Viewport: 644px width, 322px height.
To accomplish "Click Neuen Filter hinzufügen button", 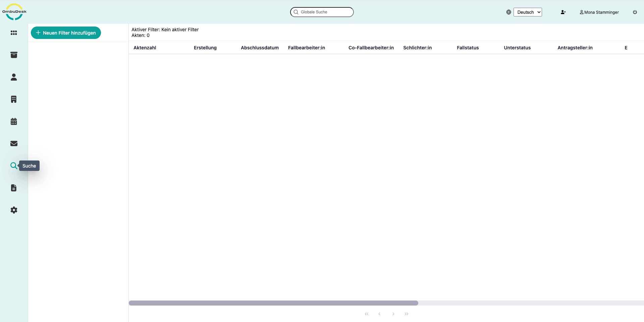I will coord(66,33).
